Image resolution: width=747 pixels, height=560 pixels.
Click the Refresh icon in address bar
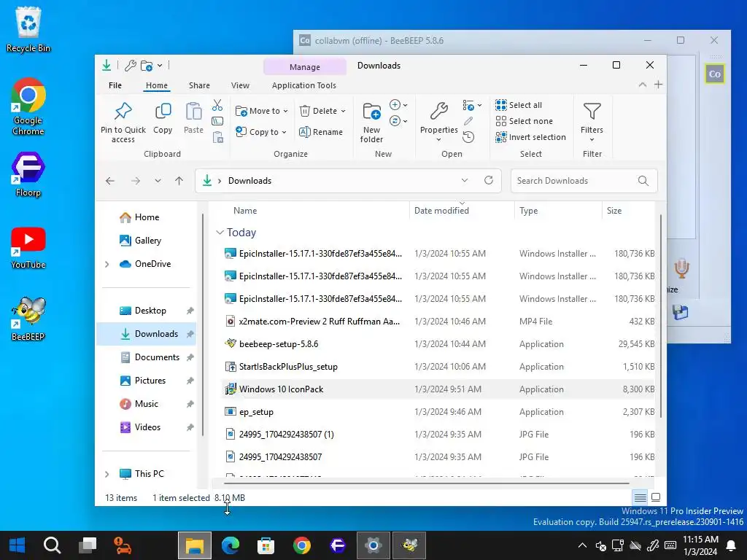click(x=488, y=181)
